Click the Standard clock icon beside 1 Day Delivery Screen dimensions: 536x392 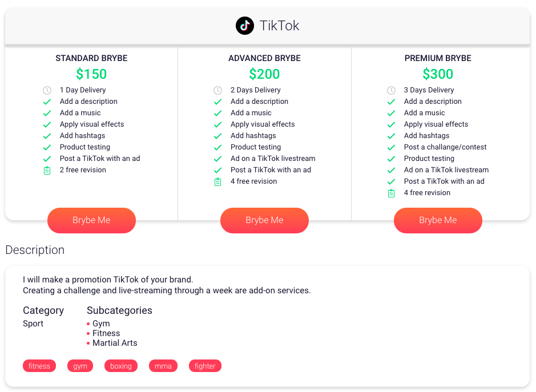click(x=47, y=90)
